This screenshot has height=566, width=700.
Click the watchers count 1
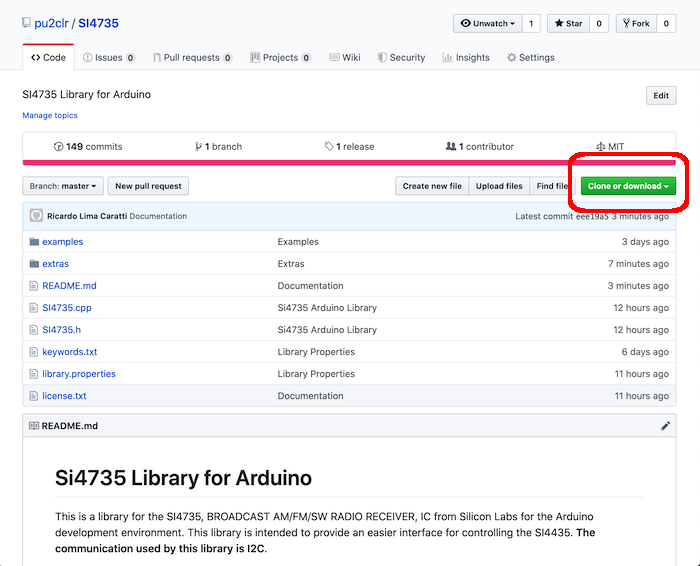click(531, 23)
